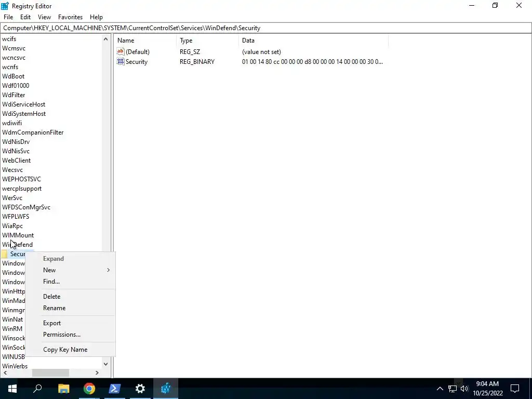
Task: Open Settings gear from taskbar
Action: tap(140, 389)
